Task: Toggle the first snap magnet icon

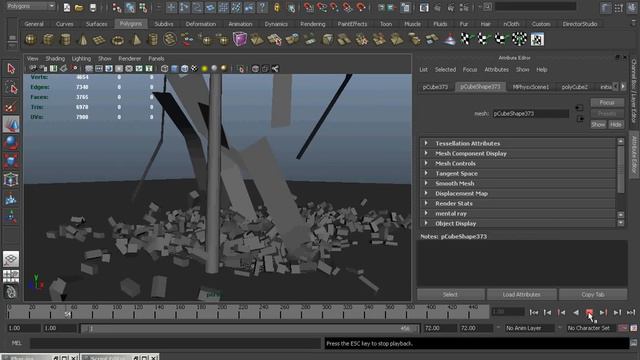Action: click(309, 7)
